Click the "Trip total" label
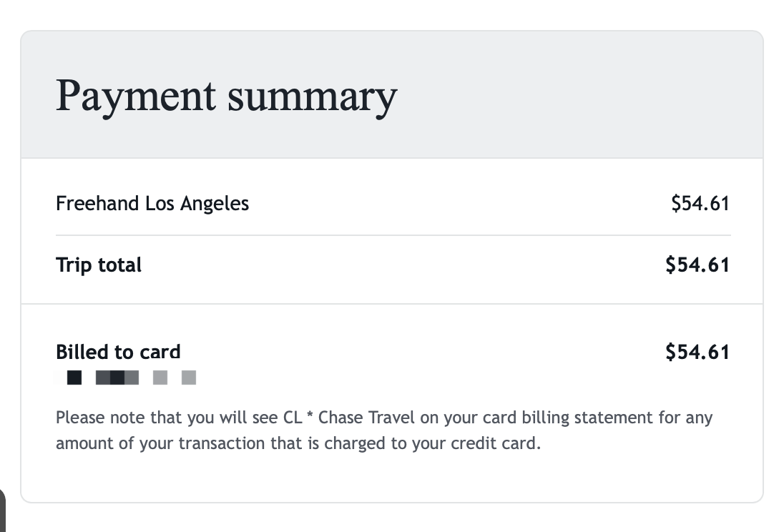The image size is (784, 532). 99,265
